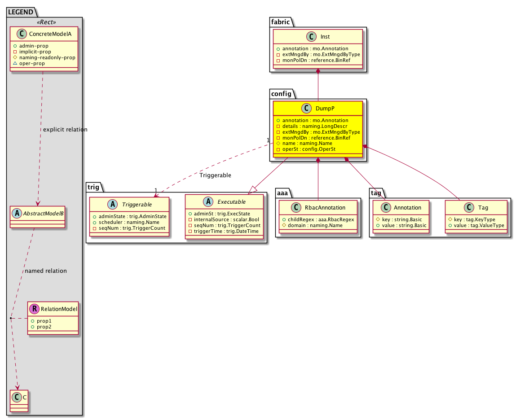Click the ConcreteModelA class icon

pyautogui.click(x=19, y=33)
